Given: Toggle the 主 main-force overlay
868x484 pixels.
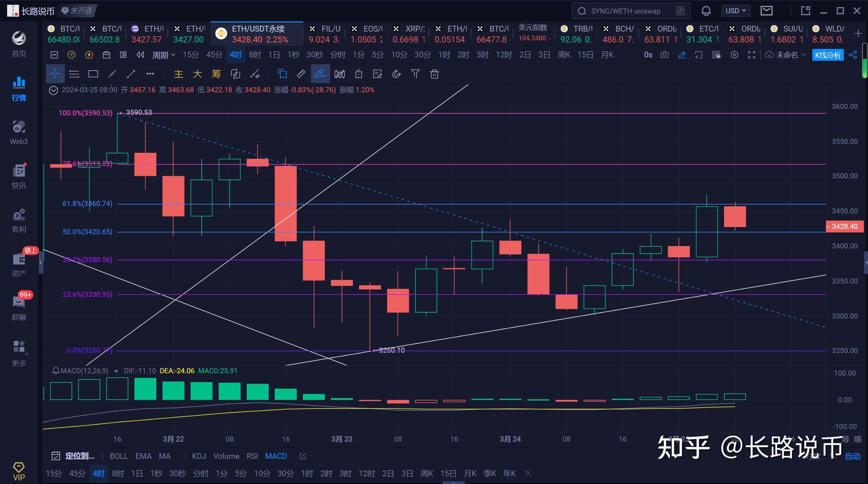Looking at the screenshot, I should click(x=178, y=74).
